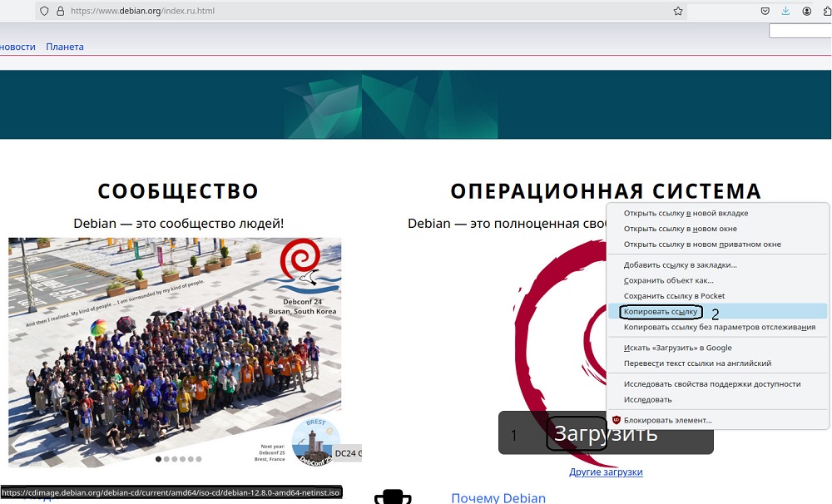The width and height of the screenshot is (832, 504).
Task: Click the uBlock shield icon in context menu
Action: point(616,420)
